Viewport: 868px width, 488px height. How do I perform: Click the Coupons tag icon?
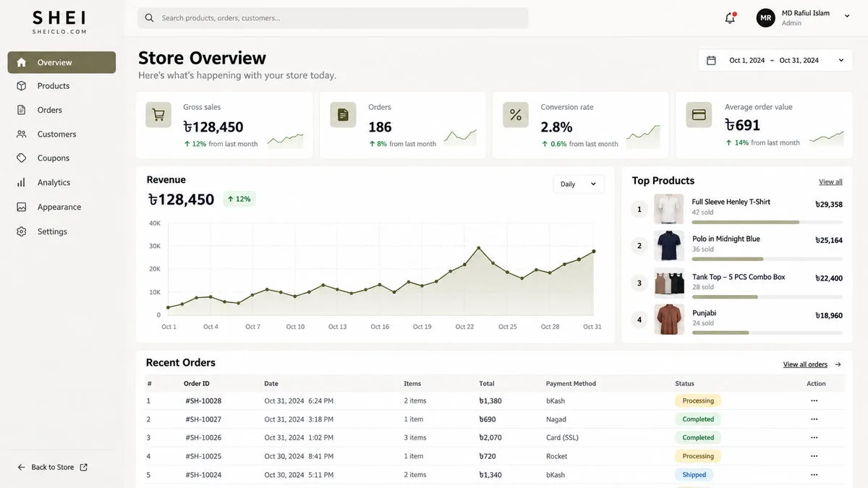coord(22,158)
